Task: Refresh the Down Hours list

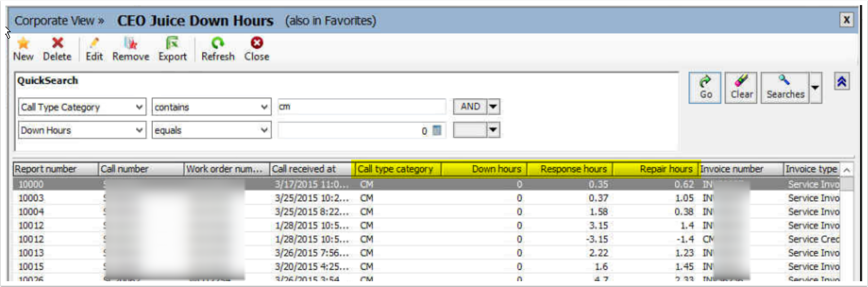Action: click(218, 49)
